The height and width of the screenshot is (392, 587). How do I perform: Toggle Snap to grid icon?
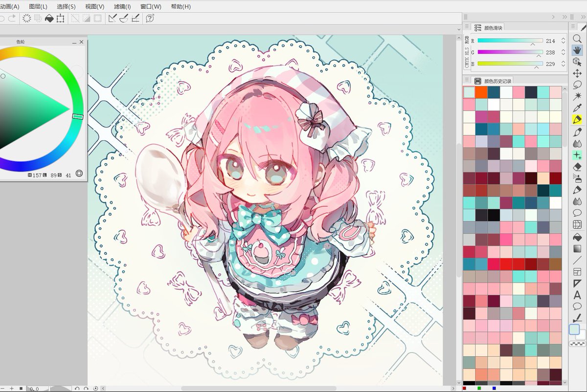tap(135, 18)
